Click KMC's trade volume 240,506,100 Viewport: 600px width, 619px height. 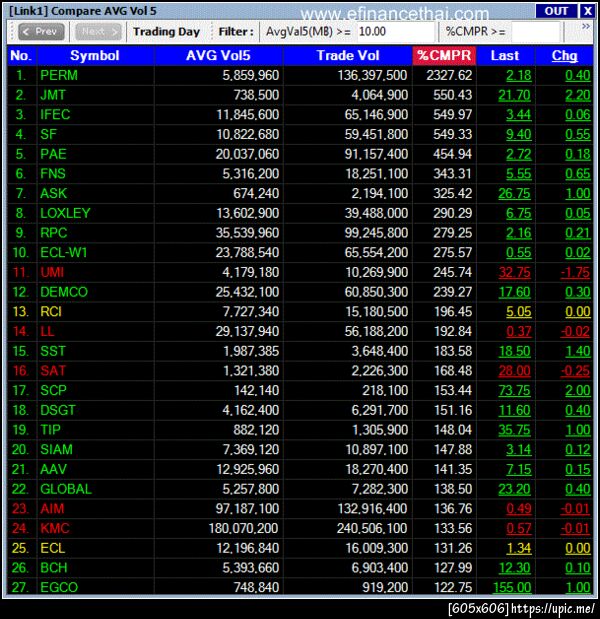click(372, 529)
